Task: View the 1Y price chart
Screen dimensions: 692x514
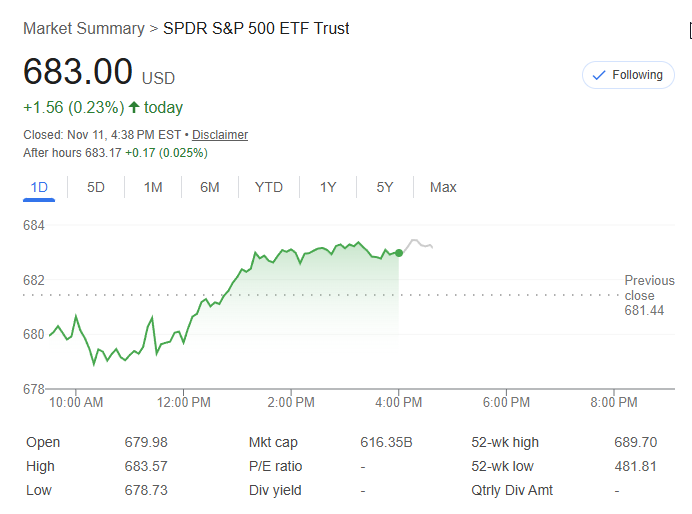Action: (x=328, y=187)
